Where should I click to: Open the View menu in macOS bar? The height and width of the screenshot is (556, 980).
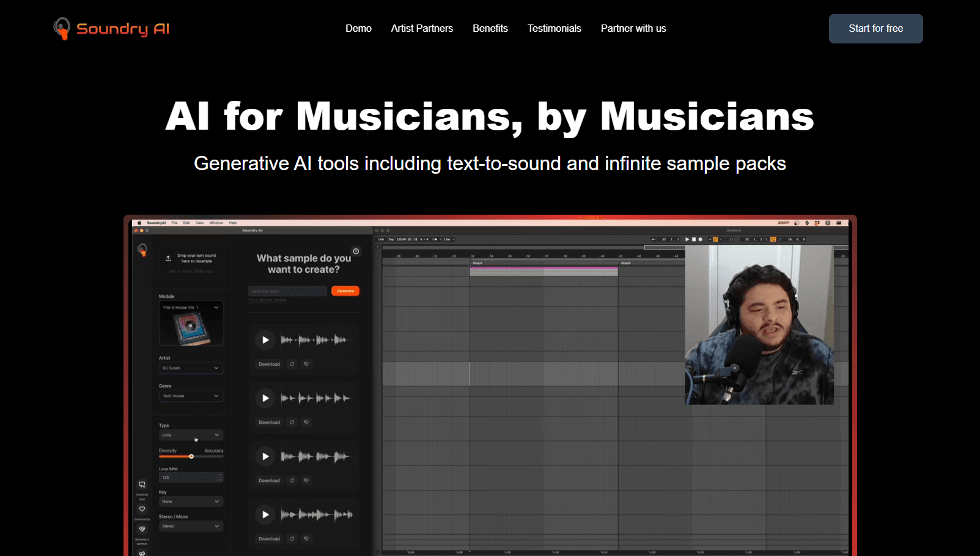pos(199,223)
